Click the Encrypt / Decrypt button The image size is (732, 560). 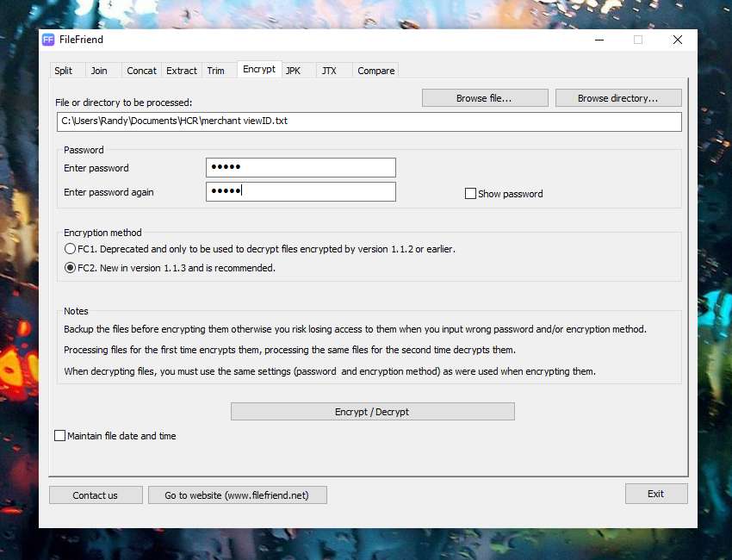coord(373,412)
